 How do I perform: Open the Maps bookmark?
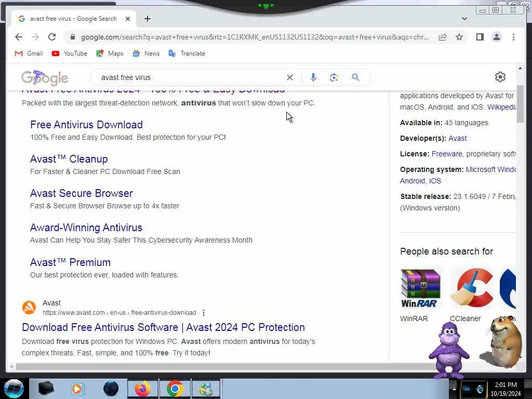tap(110, 54)
